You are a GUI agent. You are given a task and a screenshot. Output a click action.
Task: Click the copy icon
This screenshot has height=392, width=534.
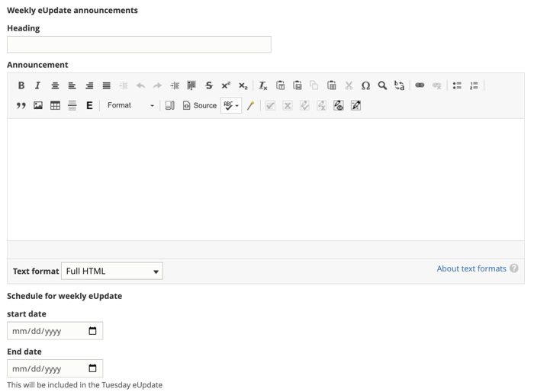[314, 85]
